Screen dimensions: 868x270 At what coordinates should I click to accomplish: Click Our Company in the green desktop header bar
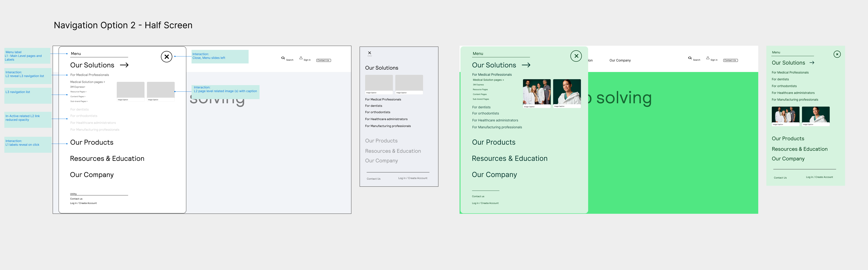[x=620, y=60]
